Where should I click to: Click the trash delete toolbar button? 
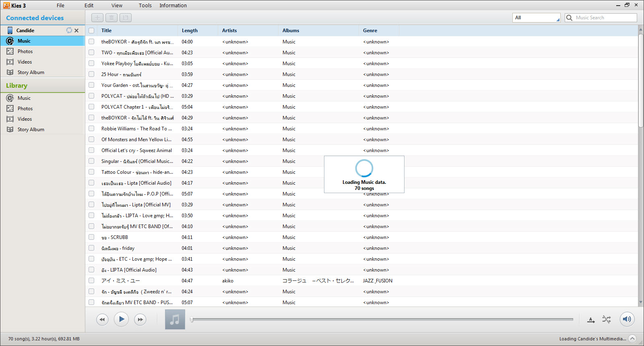point(111,18)
